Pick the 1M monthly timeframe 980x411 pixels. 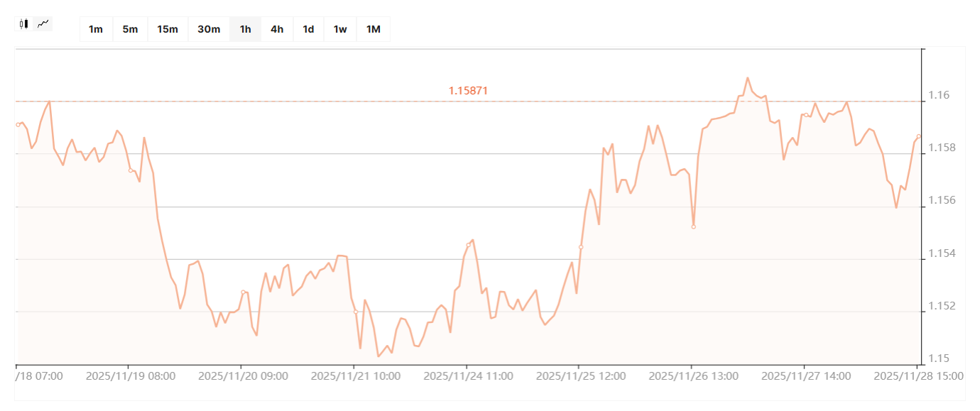pyautogui.click(x=373, y=29)
